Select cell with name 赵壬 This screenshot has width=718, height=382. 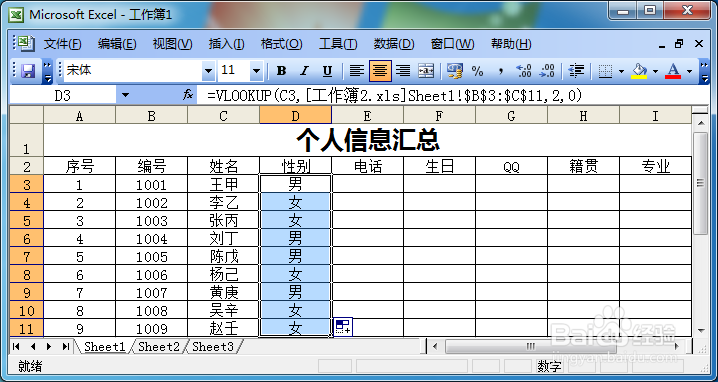click(223, 328)
